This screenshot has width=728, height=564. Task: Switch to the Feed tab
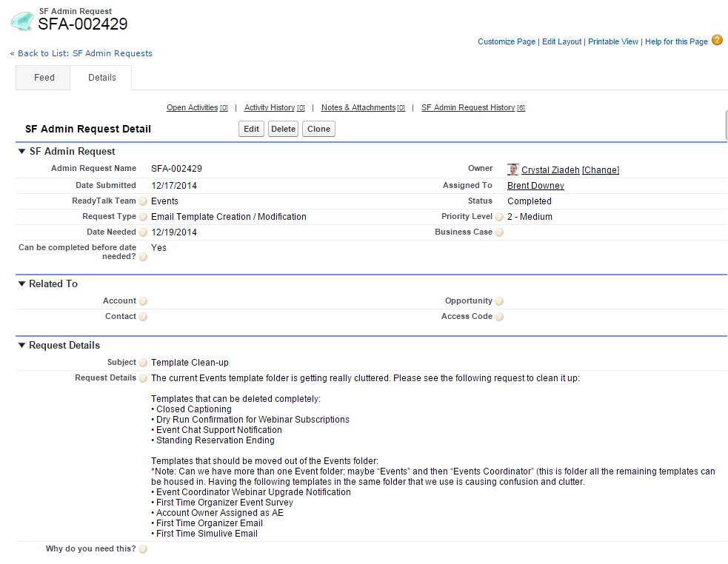tap(44, 78)
